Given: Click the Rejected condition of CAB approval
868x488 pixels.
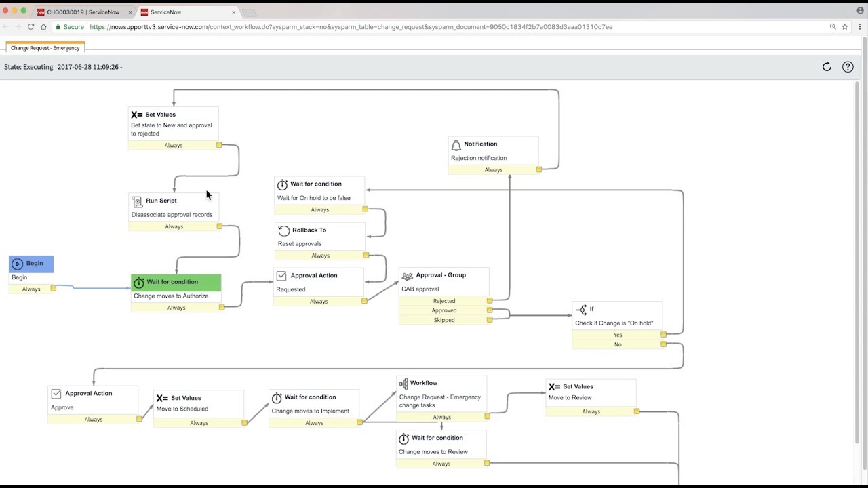Looking at the screenshot, I should pyautogui.click(x=444, y=301).
